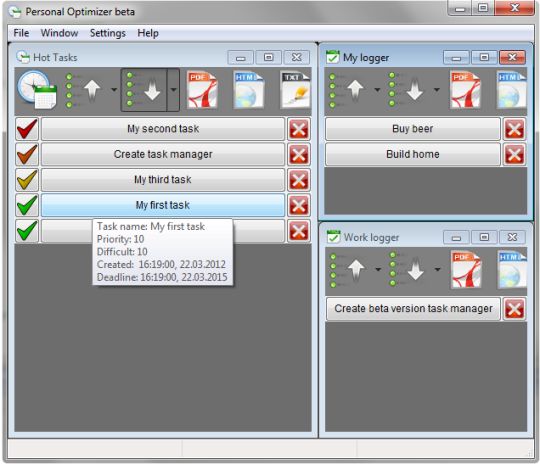Screen dimensions: 540x464
Task: Maximize the My logger sub-window
Action: point(484,58)
